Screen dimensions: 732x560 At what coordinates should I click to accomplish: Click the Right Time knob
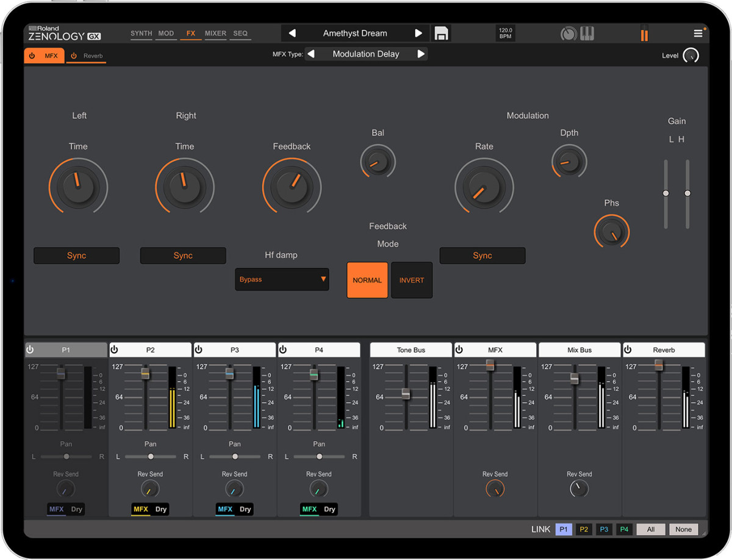pyautogui.click(x=185, y=185)
